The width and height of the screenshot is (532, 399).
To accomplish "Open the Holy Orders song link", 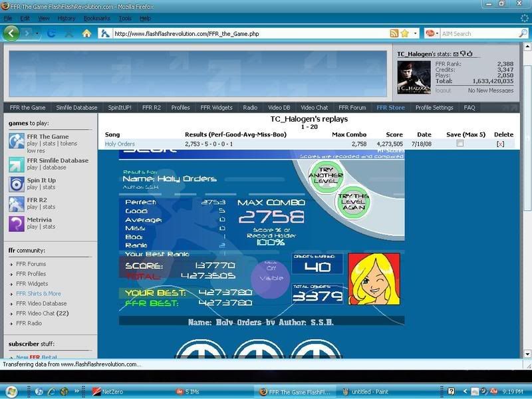I will (x=120, y=144).
